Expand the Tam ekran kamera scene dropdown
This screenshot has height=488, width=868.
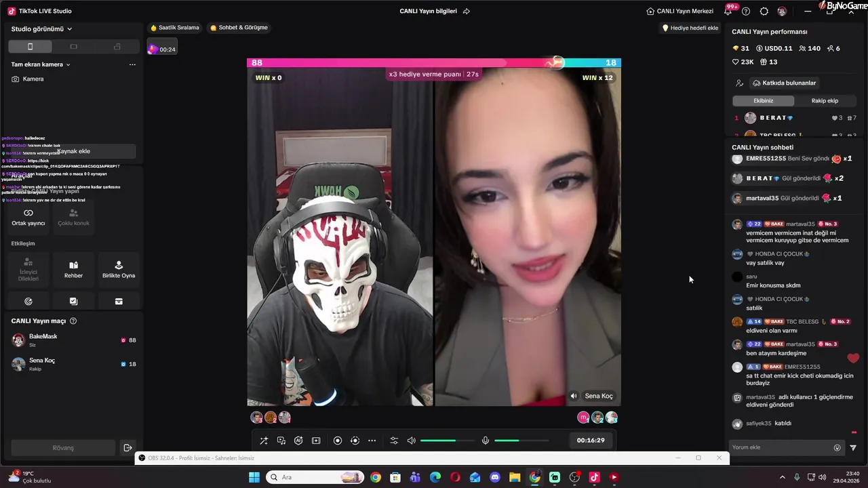[x=41, y=64]
